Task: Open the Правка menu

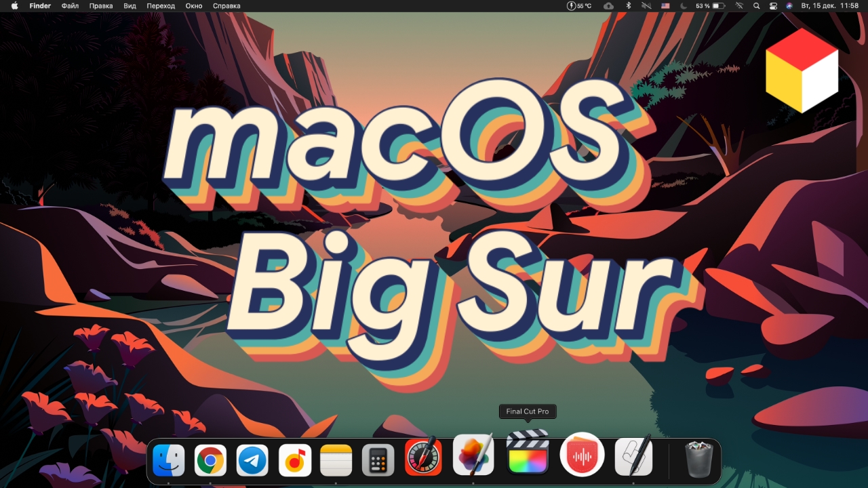Action: pos(101,5)
